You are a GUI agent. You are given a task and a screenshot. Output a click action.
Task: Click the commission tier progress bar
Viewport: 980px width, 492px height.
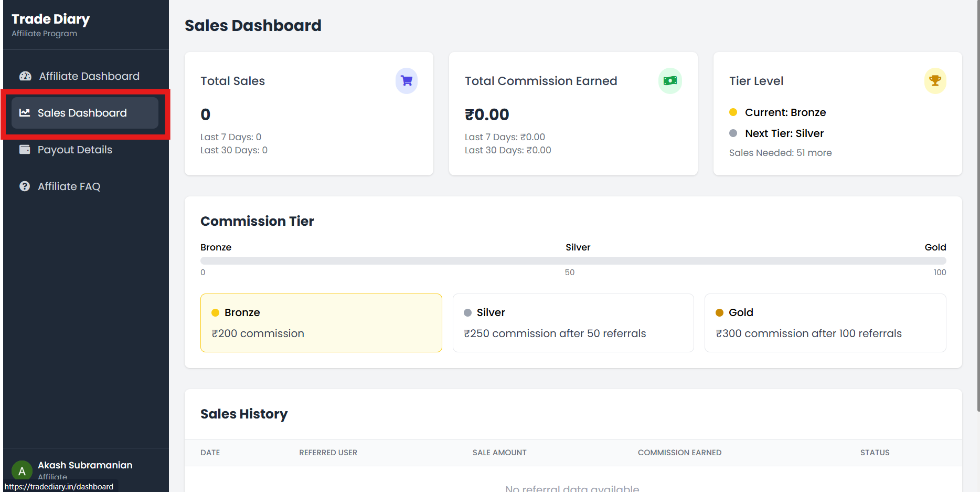tap(573, 260)
